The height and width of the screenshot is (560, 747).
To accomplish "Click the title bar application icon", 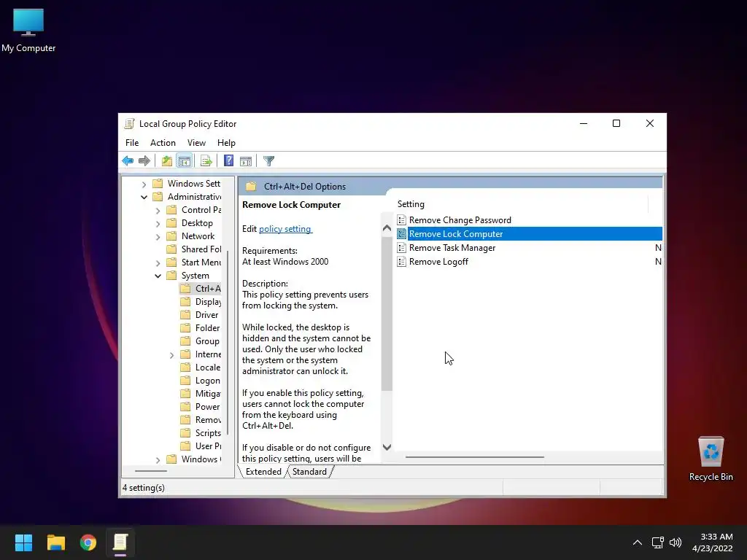I will click(x=129, y=124).
